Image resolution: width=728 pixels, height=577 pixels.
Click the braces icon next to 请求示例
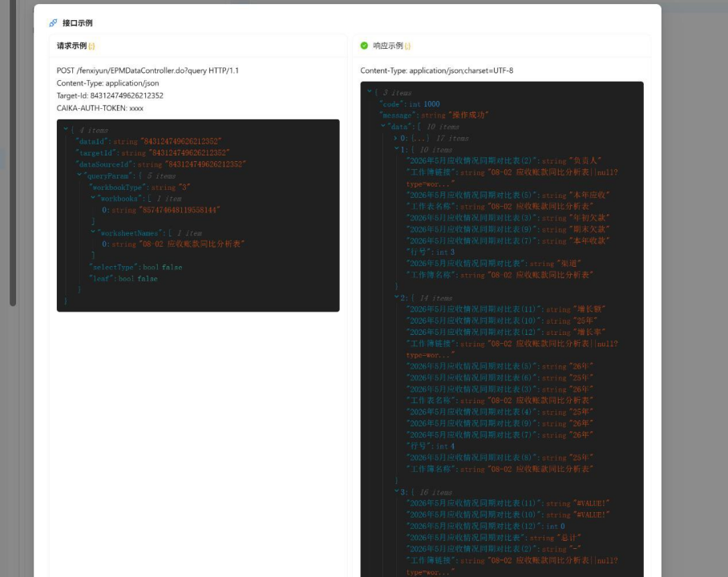pyautogui.click(x=91, y=46)
